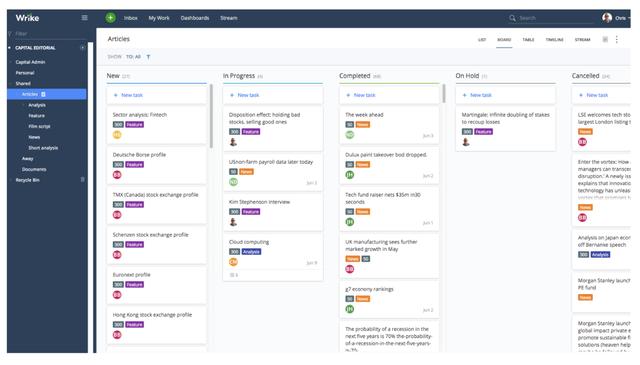This screenshot has width=640, height=365.
Task: Open the TO: All filter dropdown
Action: tap(133, 57)
